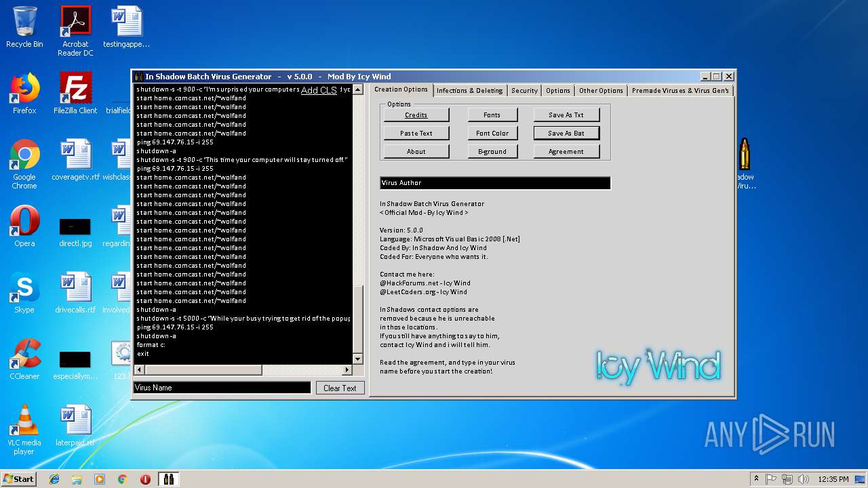Viewport: 868px width, 488px height.
Task: Open the Options tab
Action: (558, 91)
